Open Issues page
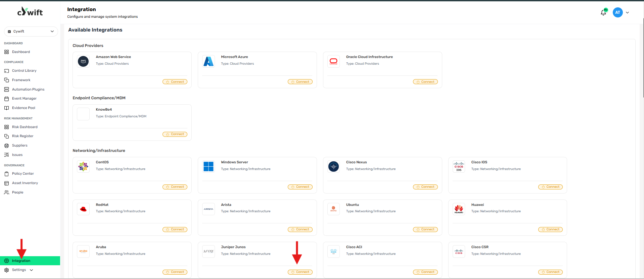The image size is (644, 279). pyautogui.click(x=17, y=155)
